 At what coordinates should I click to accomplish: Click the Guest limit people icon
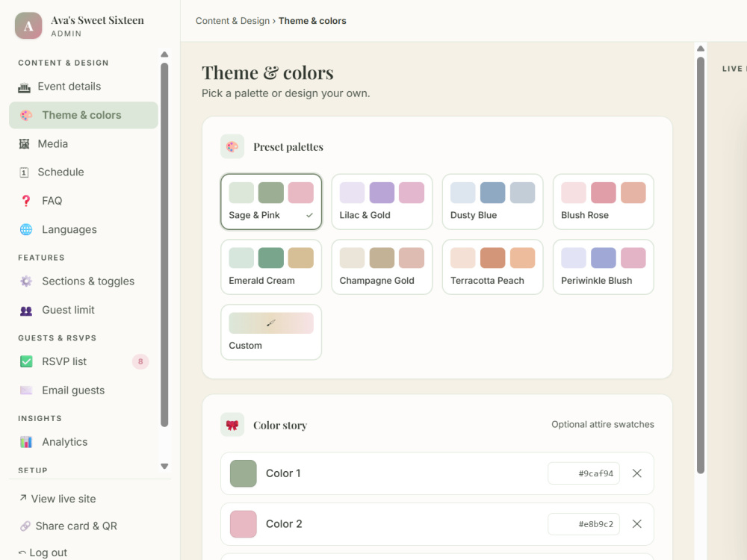pos(26,311)
